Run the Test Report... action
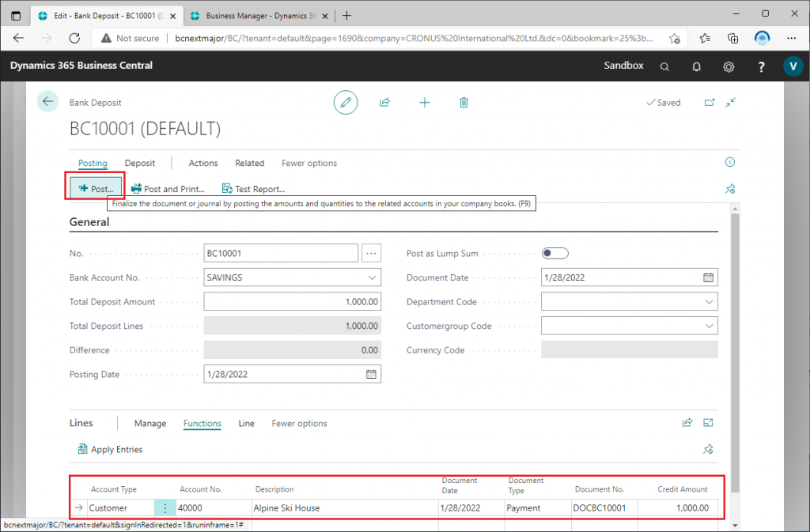810x532 pixels. click(253, 189)
